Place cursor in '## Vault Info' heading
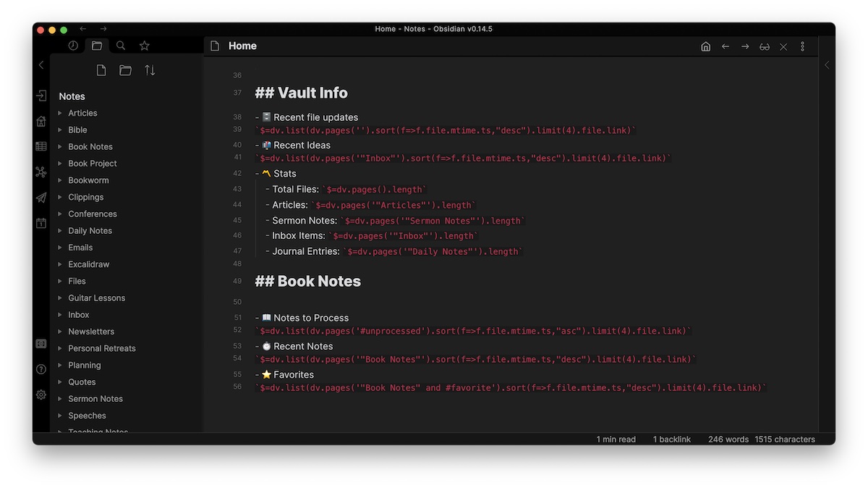The width and height of the screenshot is (868, 488). [301, 93]
